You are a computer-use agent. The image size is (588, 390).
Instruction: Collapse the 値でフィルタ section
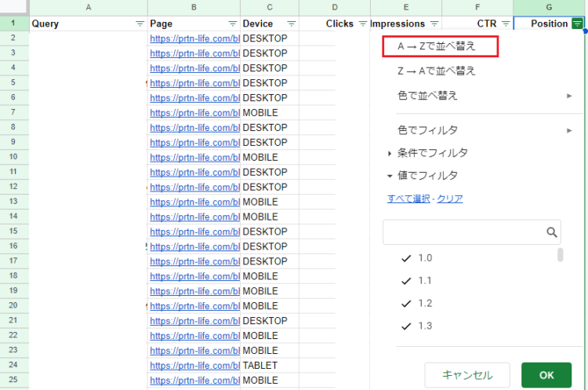point(390,176)
